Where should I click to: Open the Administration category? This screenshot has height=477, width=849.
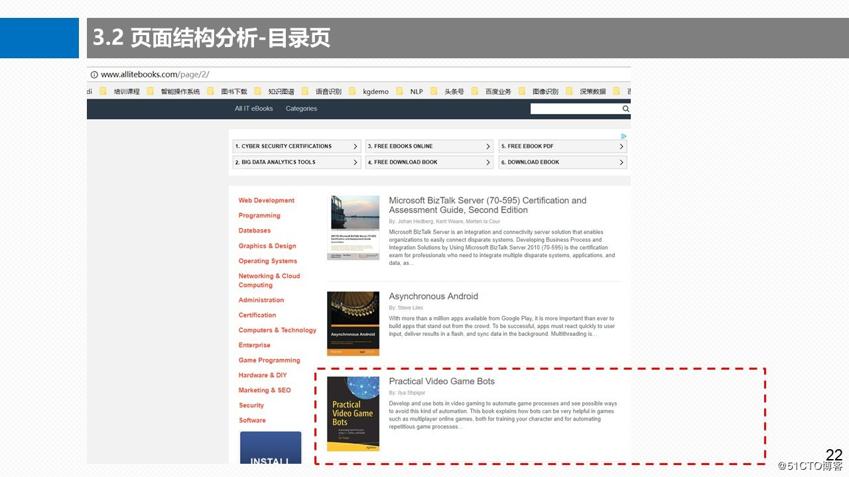261,300
